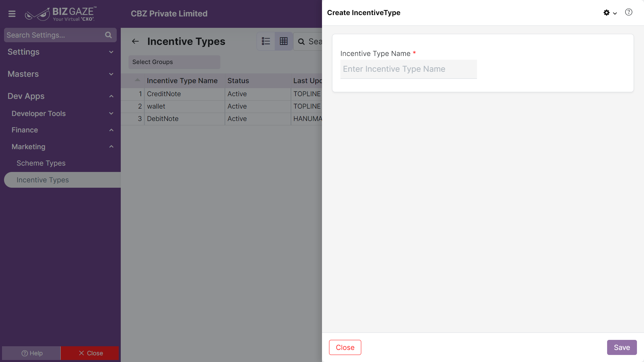Collapse the Dev Apps section chevron
644x362 pixels.
111,96
